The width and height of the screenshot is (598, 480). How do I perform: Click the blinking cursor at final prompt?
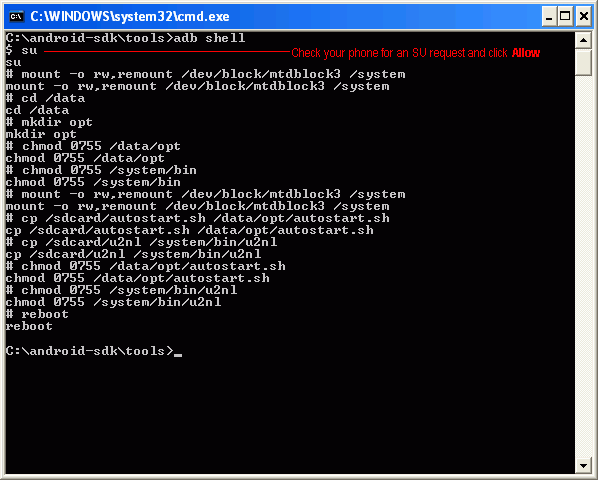(178, 355)
